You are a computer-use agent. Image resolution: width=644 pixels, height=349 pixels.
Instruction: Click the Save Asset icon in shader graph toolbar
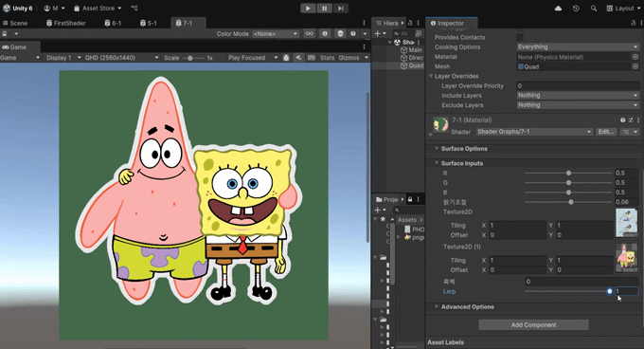click(x=5, y=34)
